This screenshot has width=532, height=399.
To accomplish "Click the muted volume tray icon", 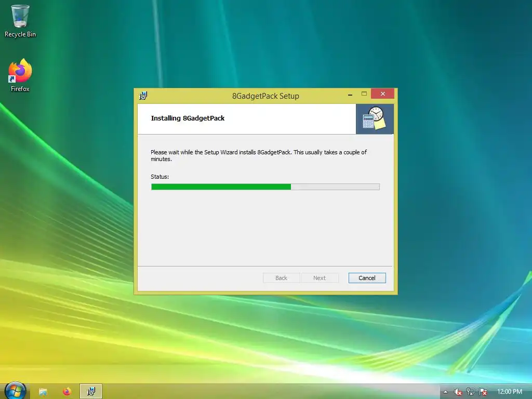I will pyautogui.click(x=458, y=392).
